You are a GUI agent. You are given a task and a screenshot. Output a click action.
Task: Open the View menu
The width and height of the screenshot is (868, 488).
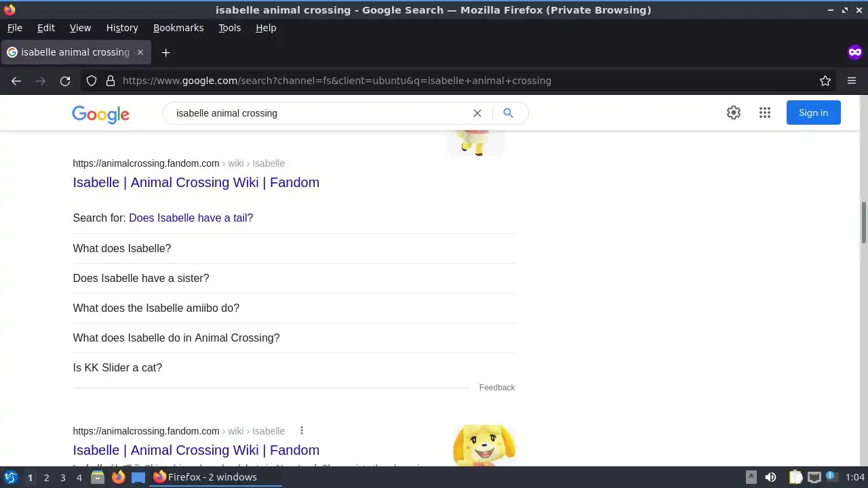tap(80, 28)
